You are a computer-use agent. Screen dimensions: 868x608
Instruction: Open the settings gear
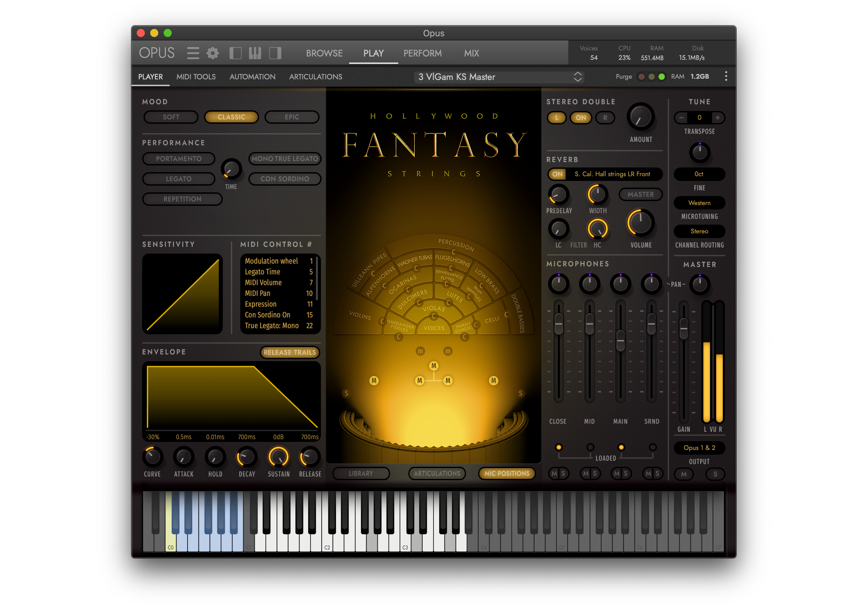click(x=213, y=53)
